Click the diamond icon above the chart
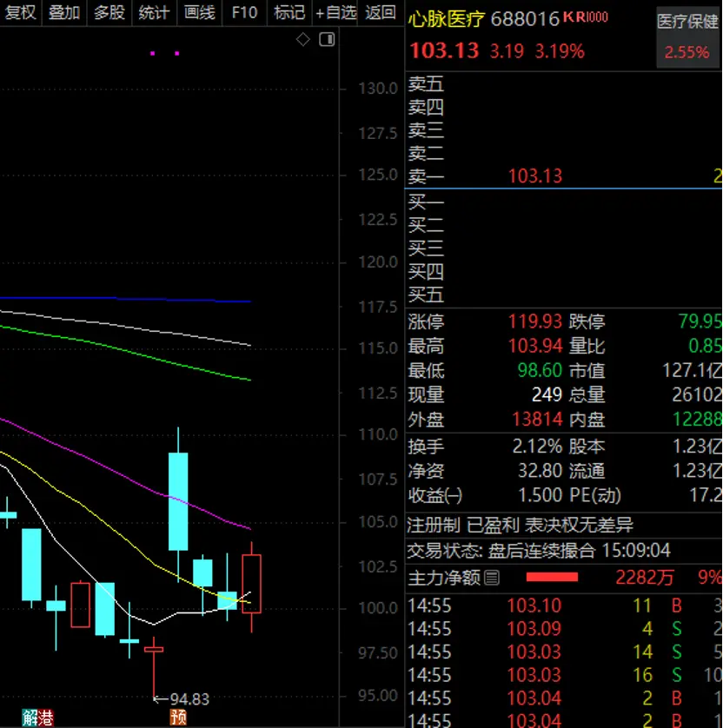 pos(302,40)
